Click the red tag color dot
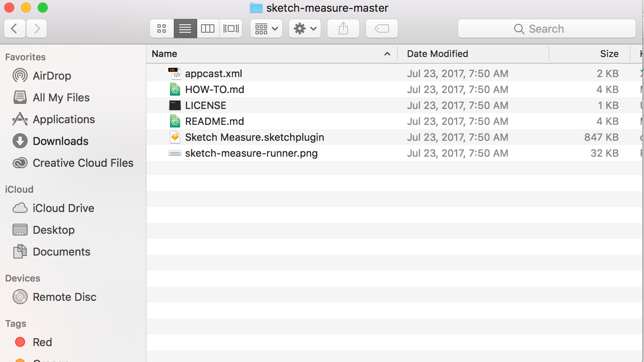This screenshot has width=644, height=362. (20, 342)
